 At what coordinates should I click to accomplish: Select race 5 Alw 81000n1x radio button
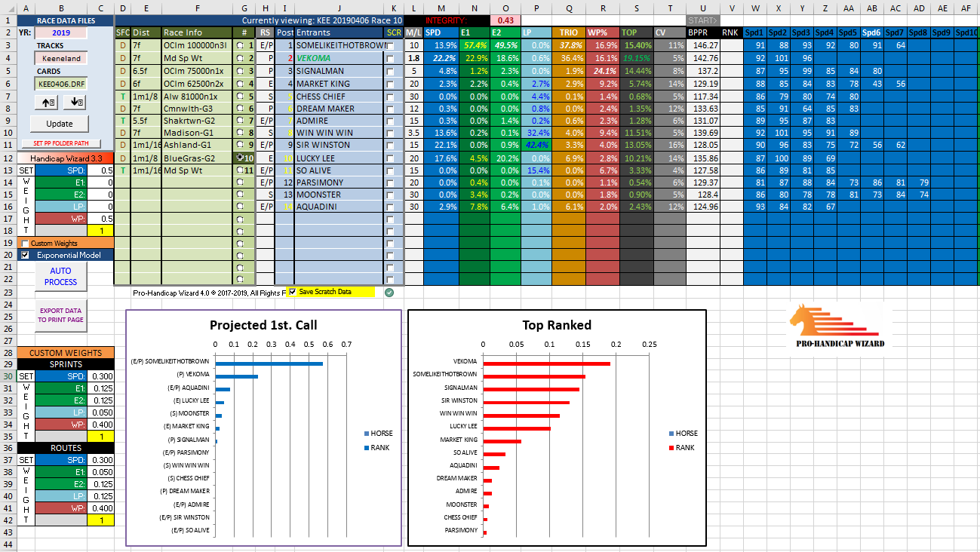tap(240, 97)
